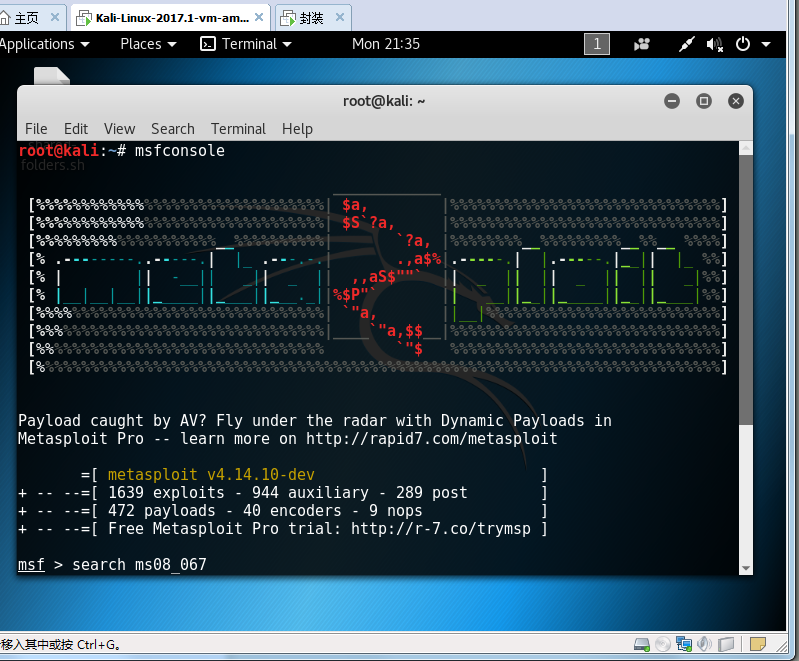Click the '1639 exploits' text line

click(x=287, y=493)
